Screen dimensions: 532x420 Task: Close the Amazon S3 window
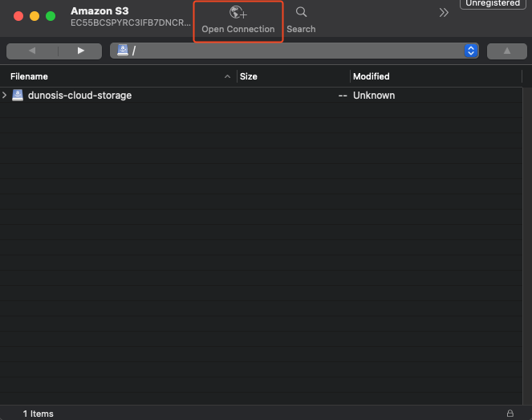coord(18,16)
